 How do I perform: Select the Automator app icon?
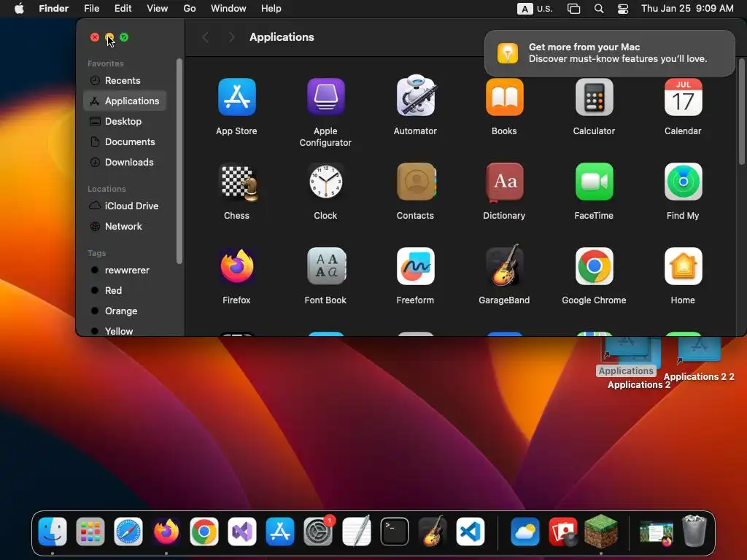click(x=415, y=96)
